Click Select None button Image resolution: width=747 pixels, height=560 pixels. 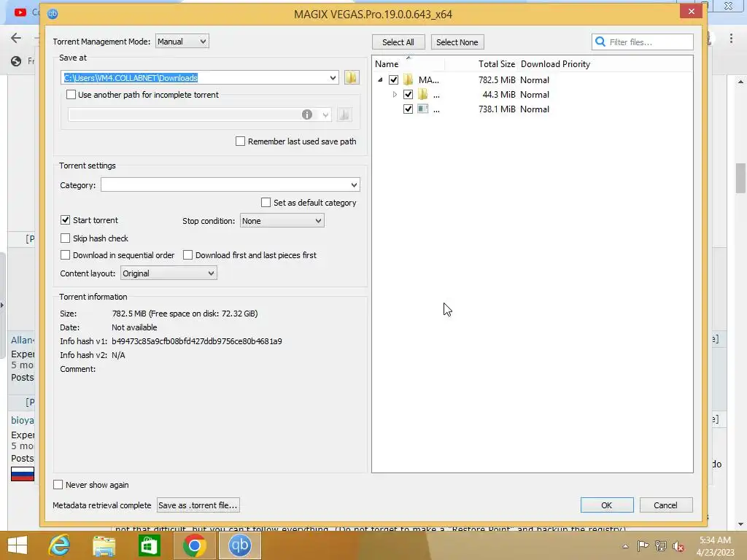pos(457,42)
